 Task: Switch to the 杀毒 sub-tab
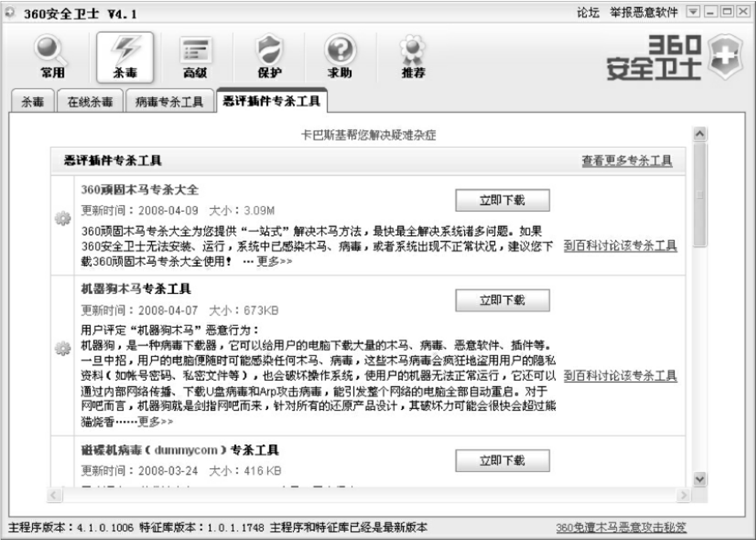(x=32, y=101)
